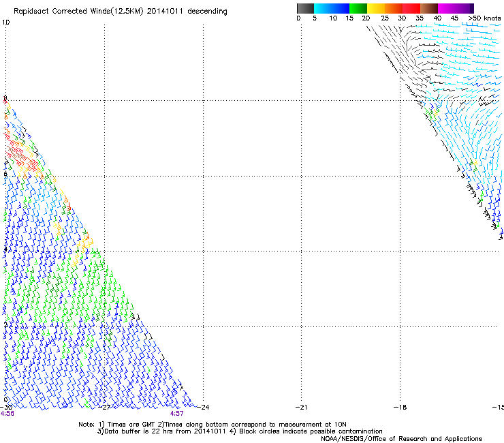Click the purple '4:58' time label

point(7,414)
